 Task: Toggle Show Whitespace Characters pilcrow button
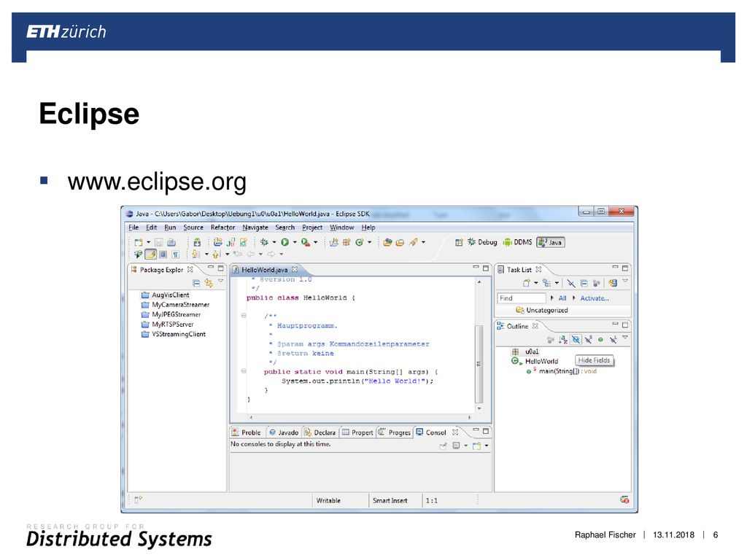click(175, 254)
